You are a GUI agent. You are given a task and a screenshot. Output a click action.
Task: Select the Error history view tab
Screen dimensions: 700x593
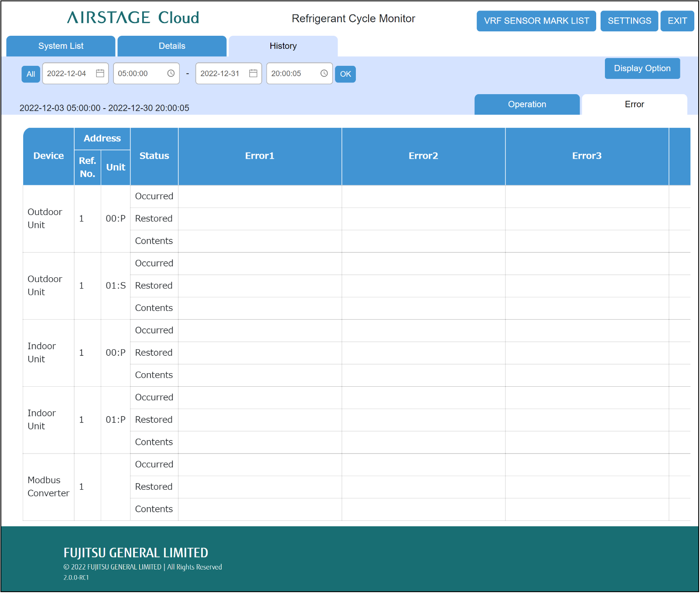(634, 105)
